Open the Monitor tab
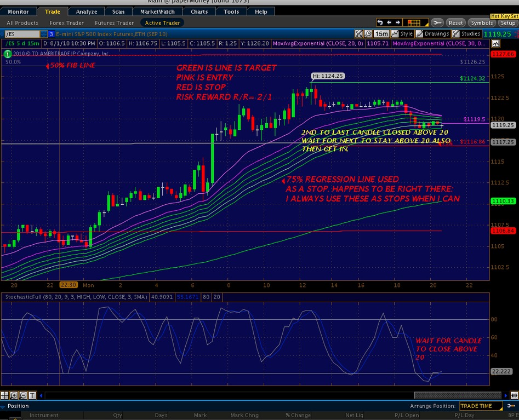The width and height of the screenshot is (519, 420). 18,11
